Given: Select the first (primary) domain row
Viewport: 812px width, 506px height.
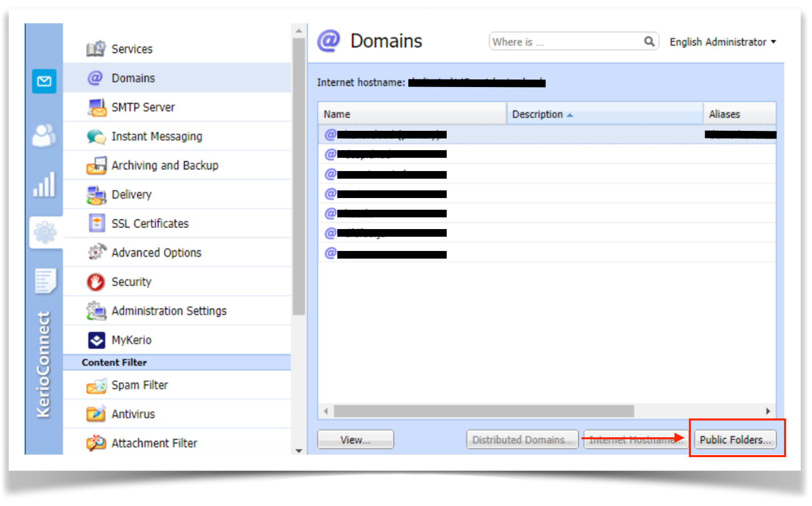Looking at the screenshot, I should (x=547, y=134).
